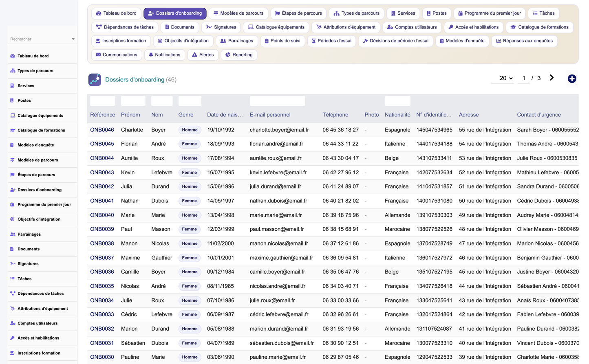Click the E-mail personnel filter field
This screenshot has height=364, width=589.
pyautogui.click(x=277, y=101)
